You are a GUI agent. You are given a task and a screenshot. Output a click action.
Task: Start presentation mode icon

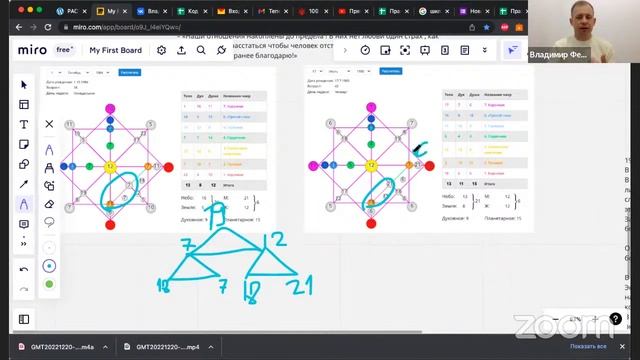405,50
